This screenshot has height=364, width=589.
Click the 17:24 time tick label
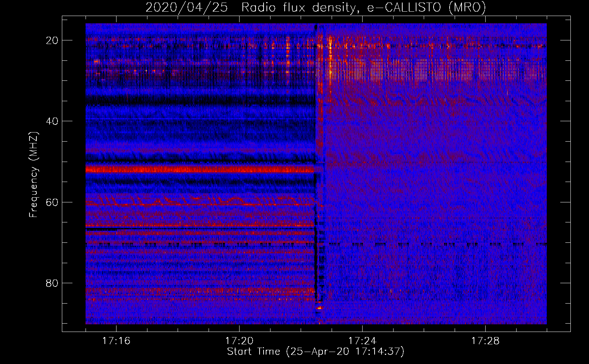coord(362,341)
